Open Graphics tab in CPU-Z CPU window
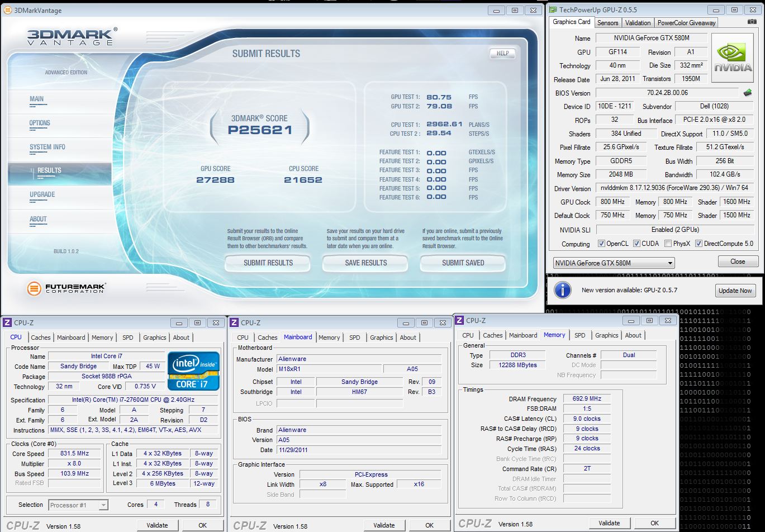 (155, 338)
